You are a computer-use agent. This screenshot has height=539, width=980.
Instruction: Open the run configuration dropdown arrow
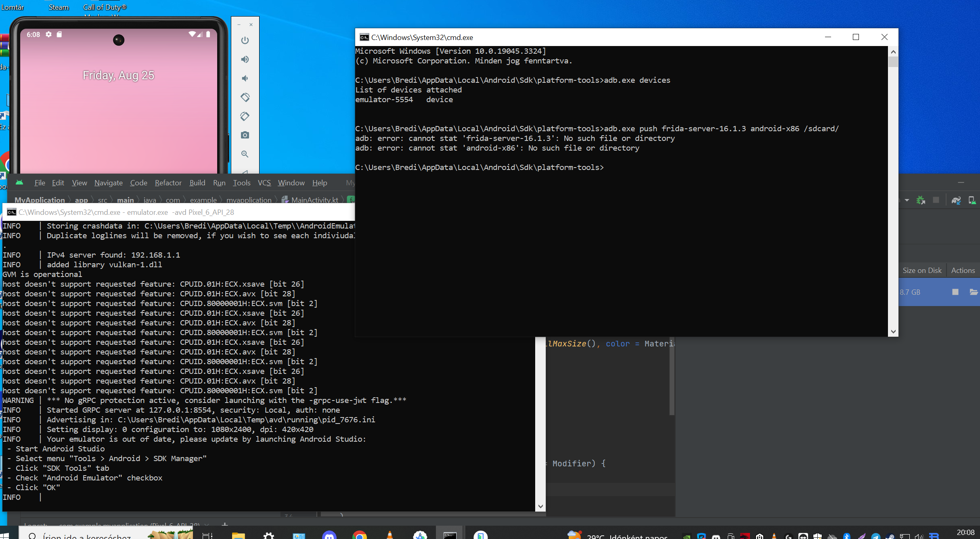907,200
